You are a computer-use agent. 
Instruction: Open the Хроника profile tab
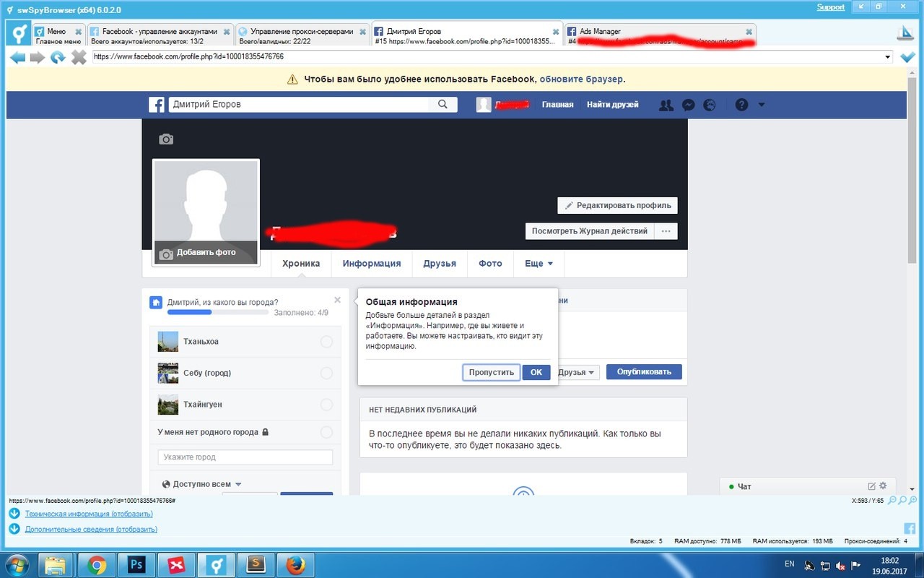pyautogui.click(x=301, y=264)
